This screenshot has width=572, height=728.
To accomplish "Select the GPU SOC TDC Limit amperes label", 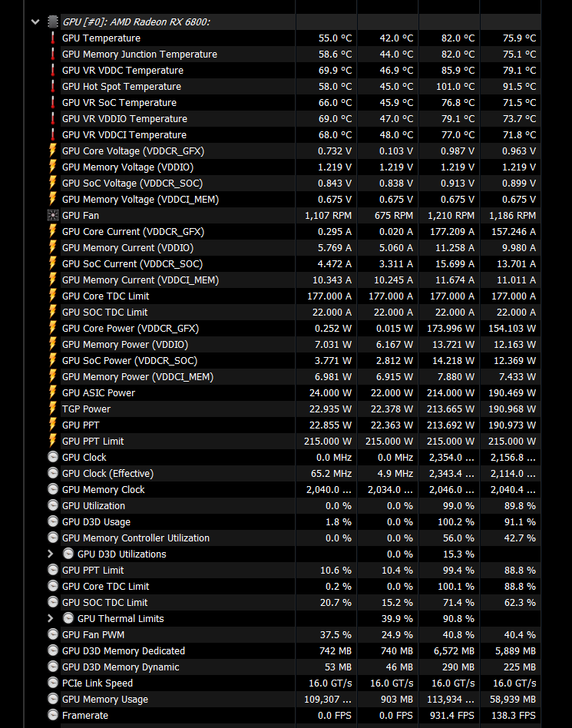I will [105, 313].
